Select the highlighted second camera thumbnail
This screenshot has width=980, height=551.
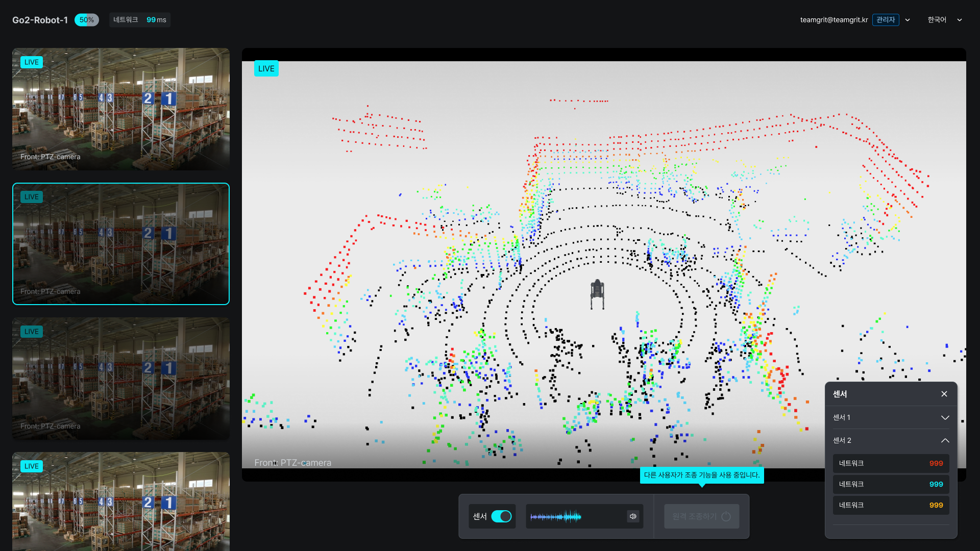(x=121, y=244)
